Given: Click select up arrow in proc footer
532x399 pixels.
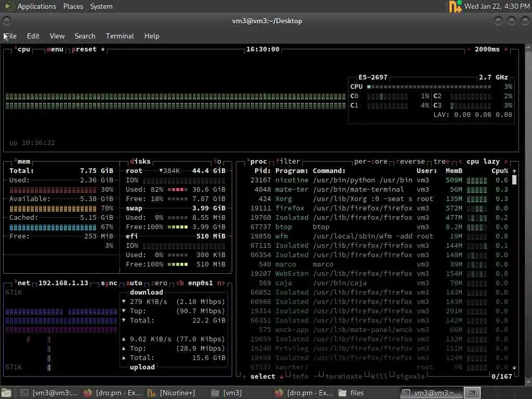Looking at the screenshot, I should tap(244, 377).
